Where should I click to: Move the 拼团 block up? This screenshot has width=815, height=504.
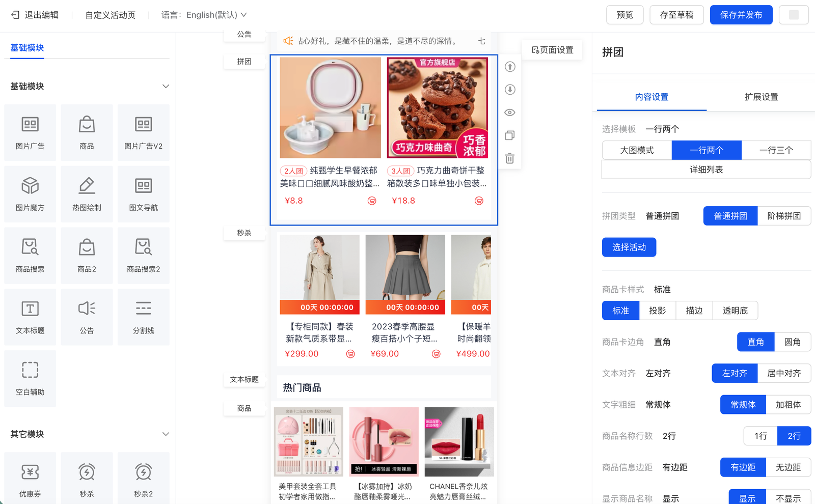pos(510,67)
